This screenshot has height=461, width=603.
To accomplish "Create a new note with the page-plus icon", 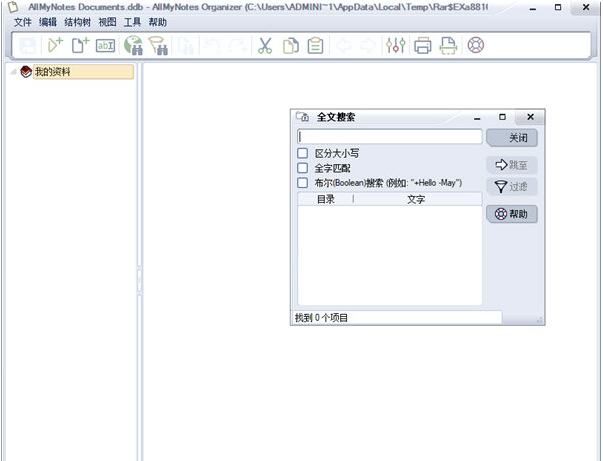I will click(80, 45).
